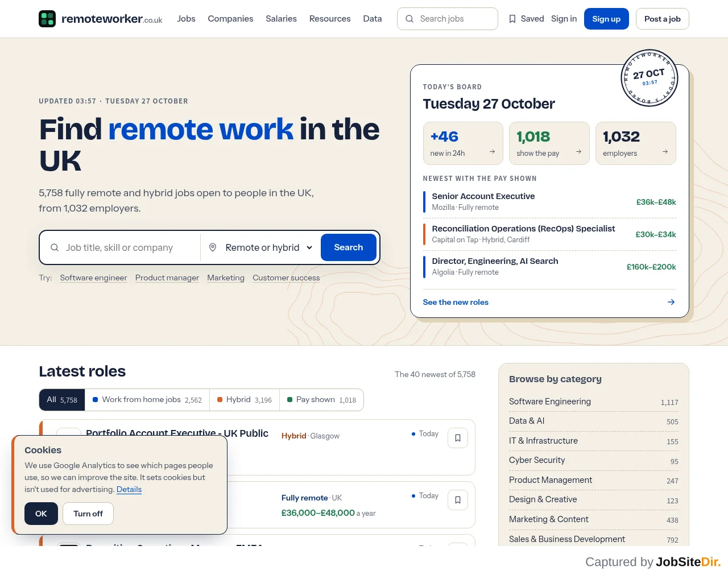Click the search magnifier in header search box

pyautogui.click(x=409, y=19)
